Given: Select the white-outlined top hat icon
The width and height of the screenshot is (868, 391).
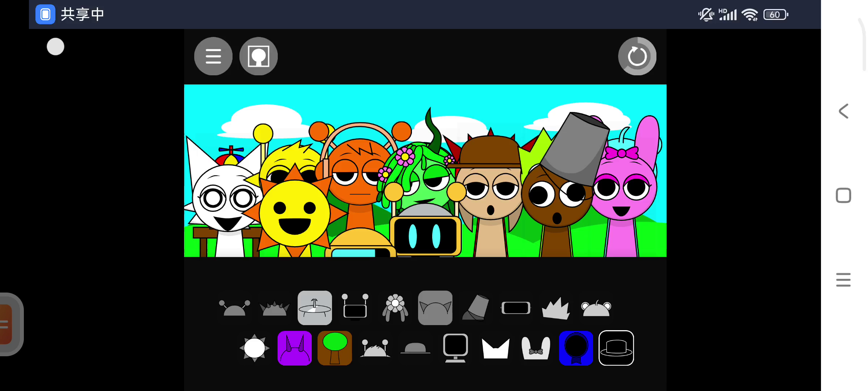Looking at the screenshot, I should (x=616, y=348).
